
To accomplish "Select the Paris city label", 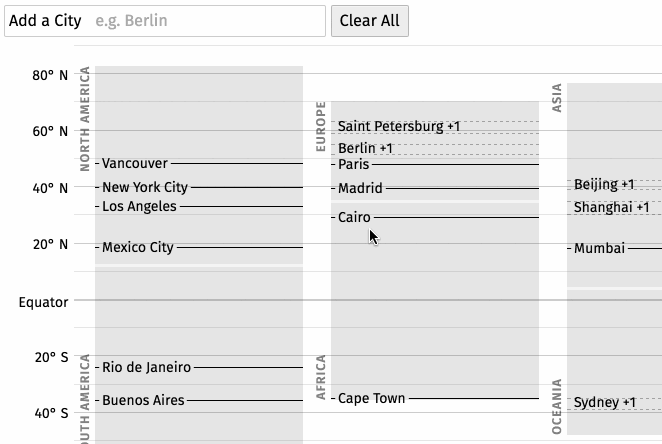I will pos(354,164).
